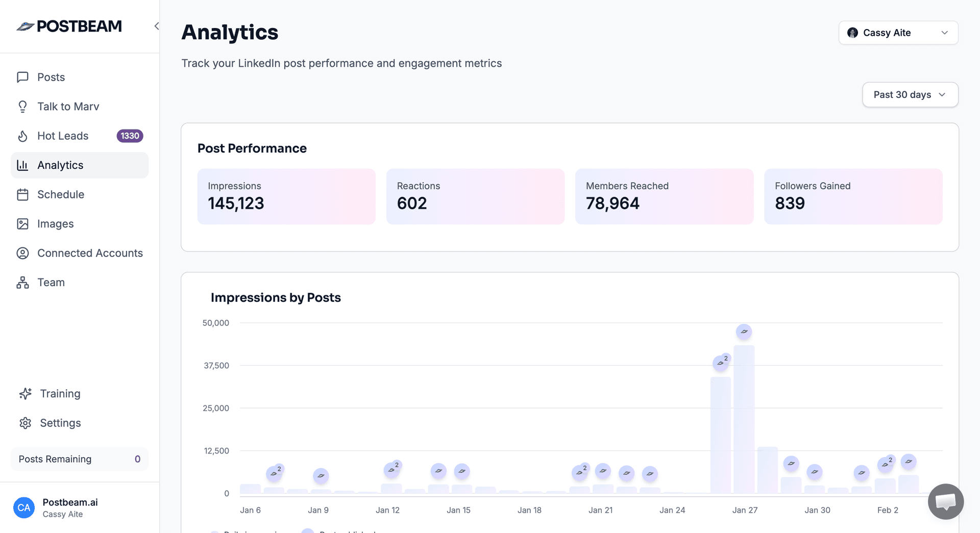Click the Settings gear icon

[26, 423]
